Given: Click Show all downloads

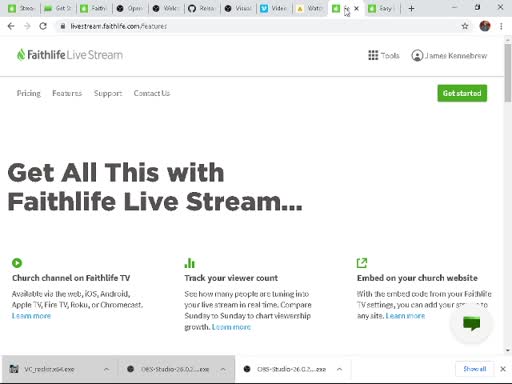Looking at the screenshot, I should pos(475,369).
